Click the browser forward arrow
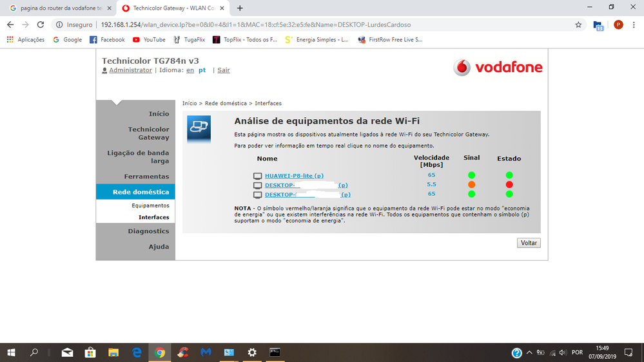 click(x=26, y=24)
